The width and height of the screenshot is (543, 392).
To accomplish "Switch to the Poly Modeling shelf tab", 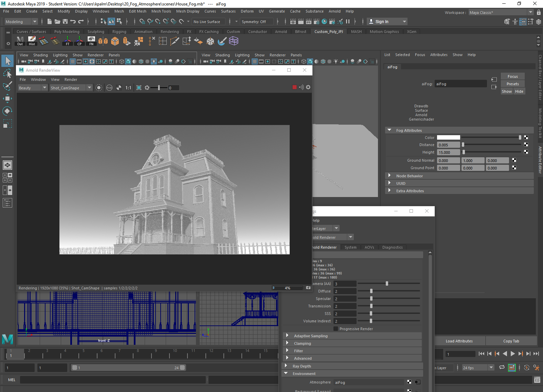I will pos(67,32).
